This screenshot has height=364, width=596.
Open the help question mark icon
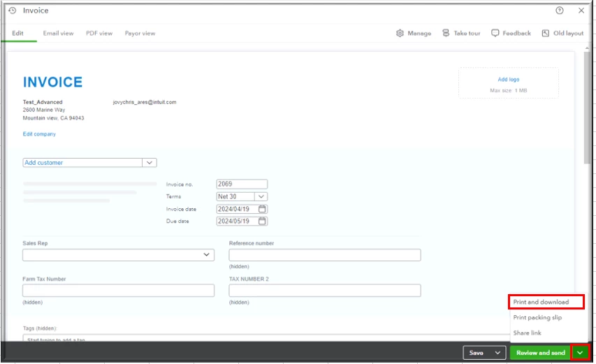560,10
